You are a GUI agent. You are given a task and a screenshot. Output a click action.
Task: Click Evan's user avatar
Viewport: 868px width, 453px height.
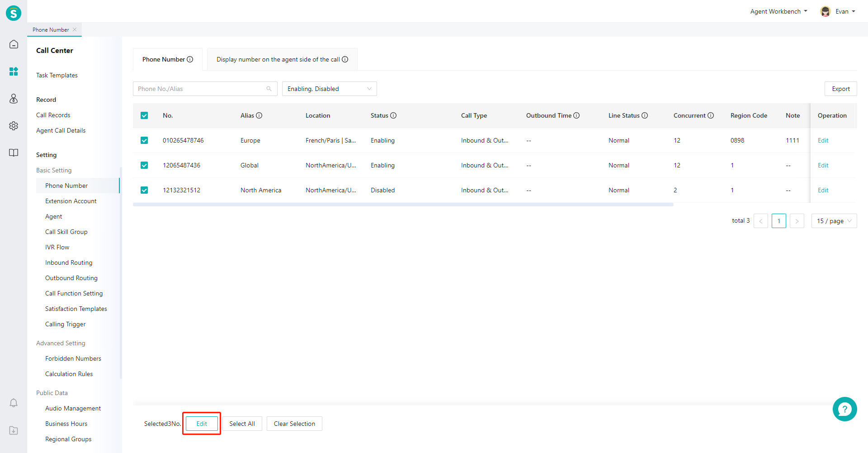click(x=826, y=11)
